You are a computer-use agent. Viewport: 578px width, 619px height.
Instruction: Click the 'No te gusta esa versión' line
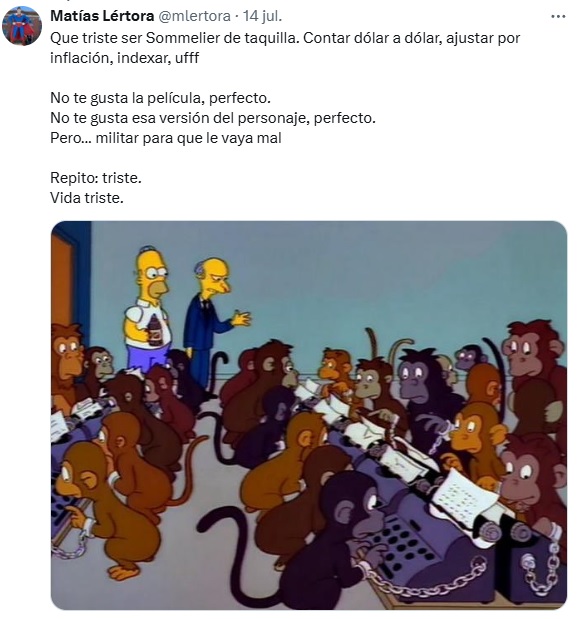(x=213, y=118)
